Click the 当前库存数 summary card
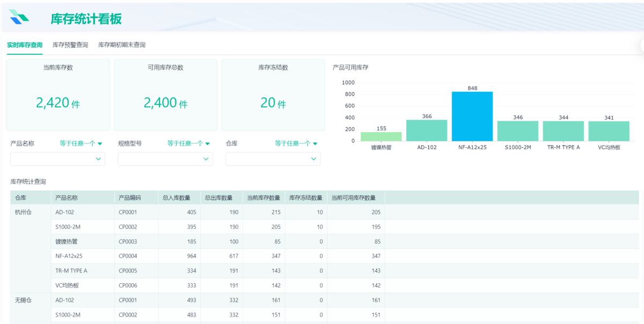644x324 pixels. click(58, 95)
